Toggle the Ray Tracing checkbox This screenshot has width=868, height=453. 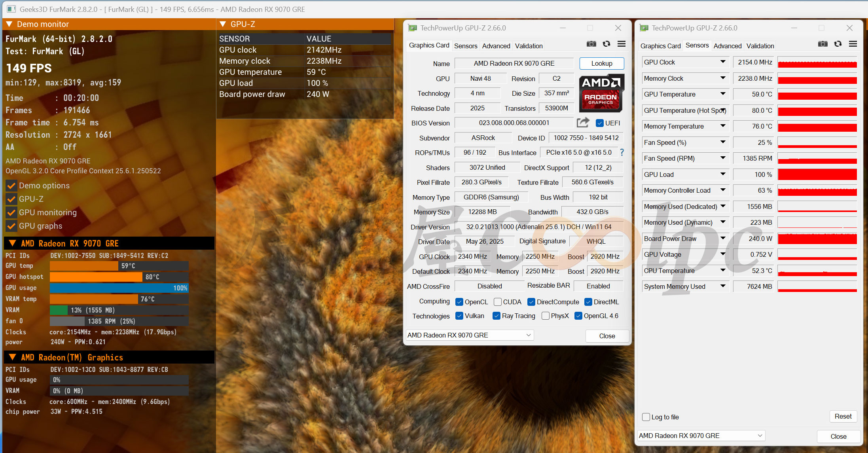[497, 316]
